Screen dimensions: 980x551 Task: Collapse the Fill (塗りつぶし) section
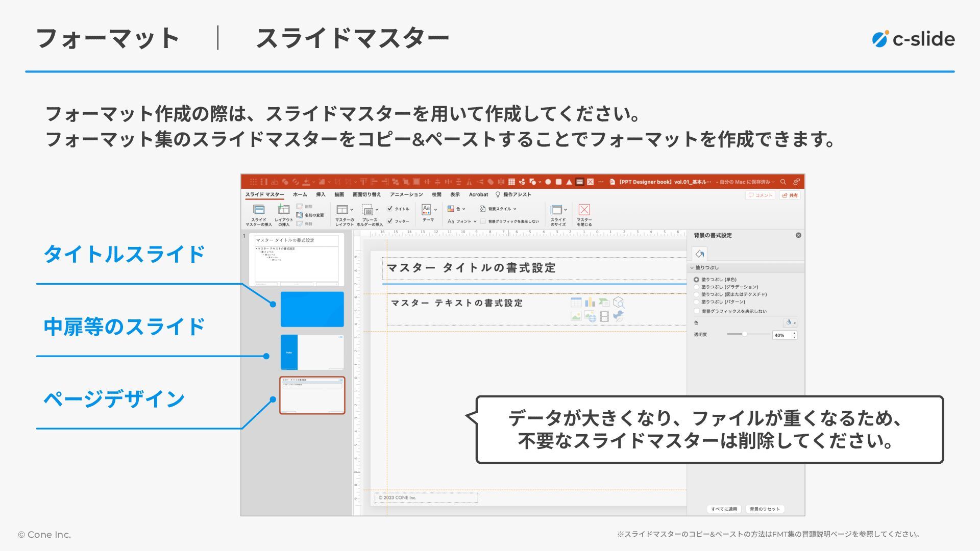pyautogui.click(x=692, y=268)
